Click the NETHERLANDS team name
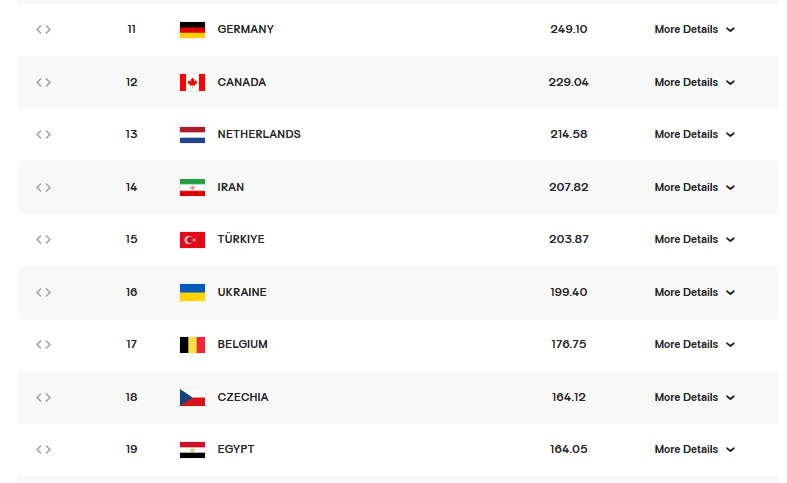Viewport: 787px width, 483px height. click(x=259, y=135)
